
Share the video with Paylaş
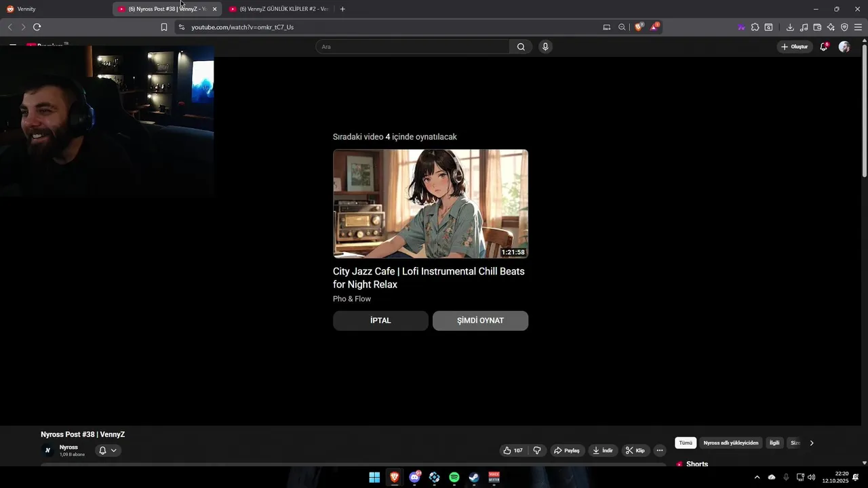click(x=567, y=451)
